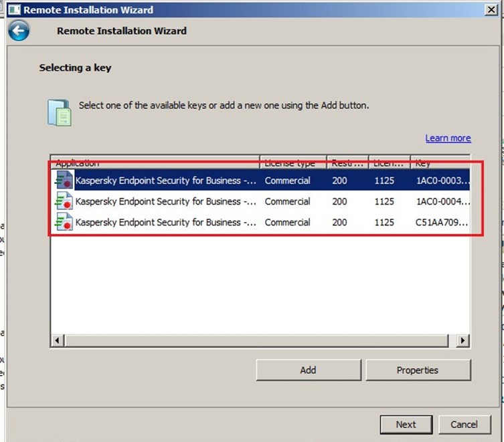Close the Remote Installation Wizard window

click(x=491, y=9)
